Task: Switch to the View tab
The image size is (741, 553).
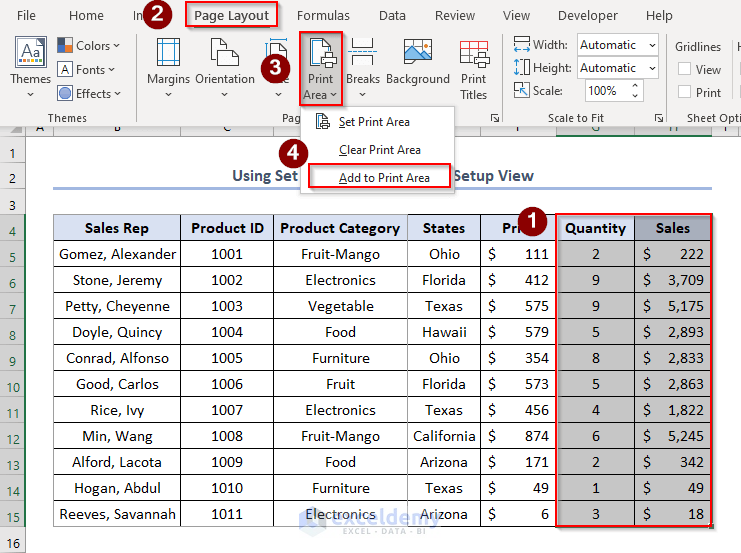Action: click(x=516, y=16)
